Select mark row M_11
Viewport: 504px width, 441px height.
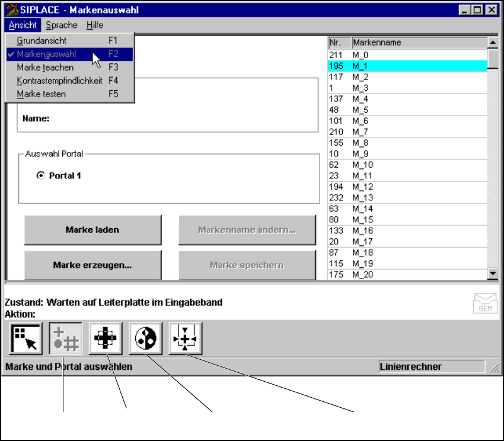(x=407, y=176)
